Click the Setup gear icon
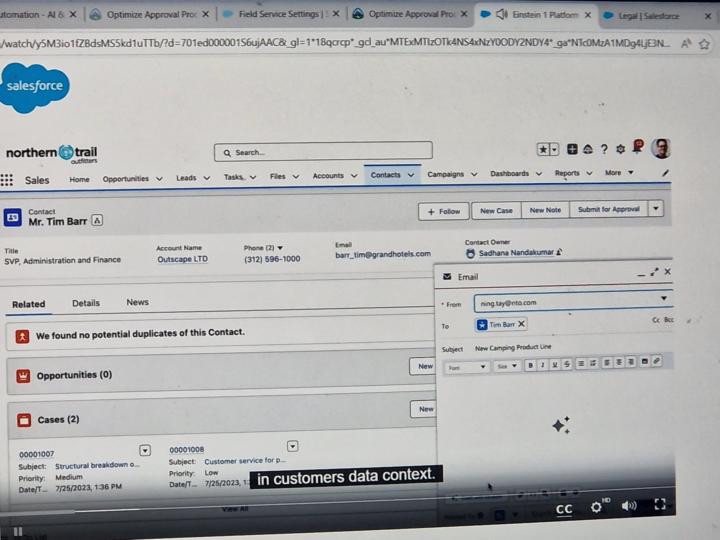720x540 pixels. tap(620, 150)
